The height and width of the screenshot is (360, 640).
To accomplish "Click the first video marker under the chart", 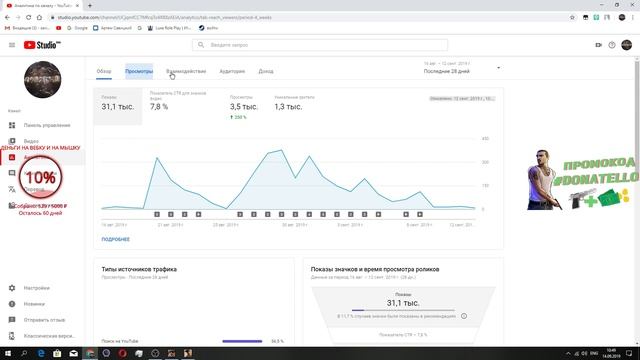I will click(157, 214).
